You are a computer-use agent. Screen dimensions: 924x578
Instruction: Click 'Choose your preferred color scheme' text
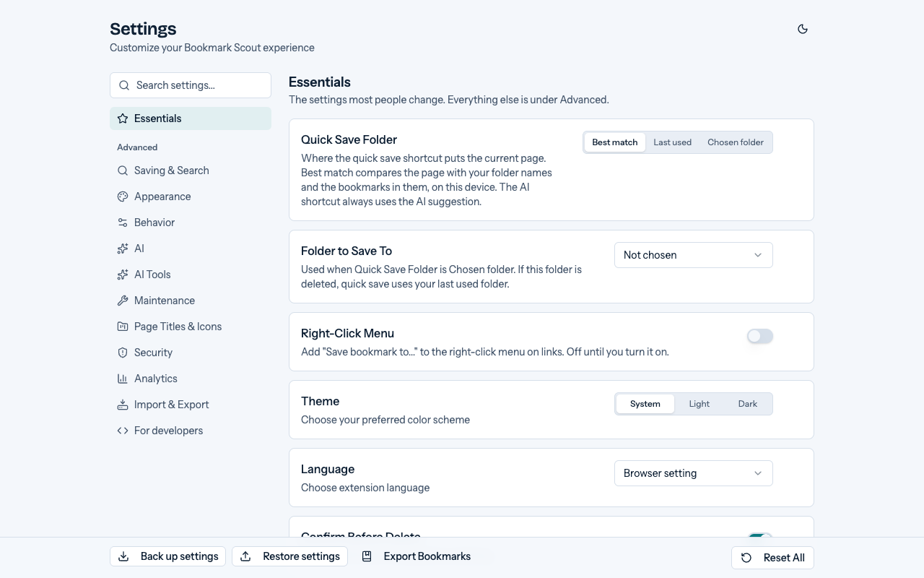click(385, 420)
